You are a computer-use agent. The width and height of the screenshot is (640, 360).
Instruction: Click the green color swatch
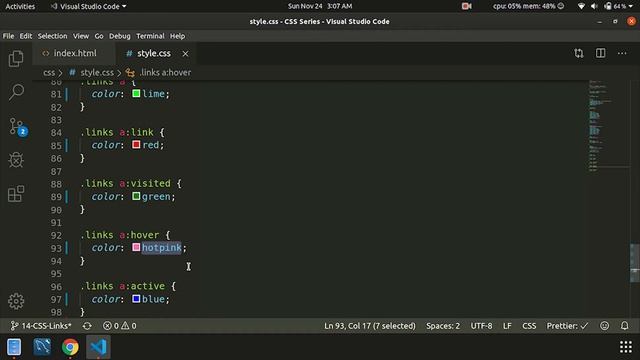tap(136, 196)
